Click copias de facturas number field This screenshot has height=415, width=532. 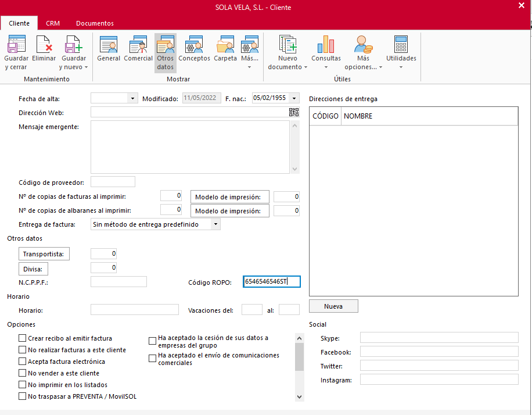click(x=171, y=196)
